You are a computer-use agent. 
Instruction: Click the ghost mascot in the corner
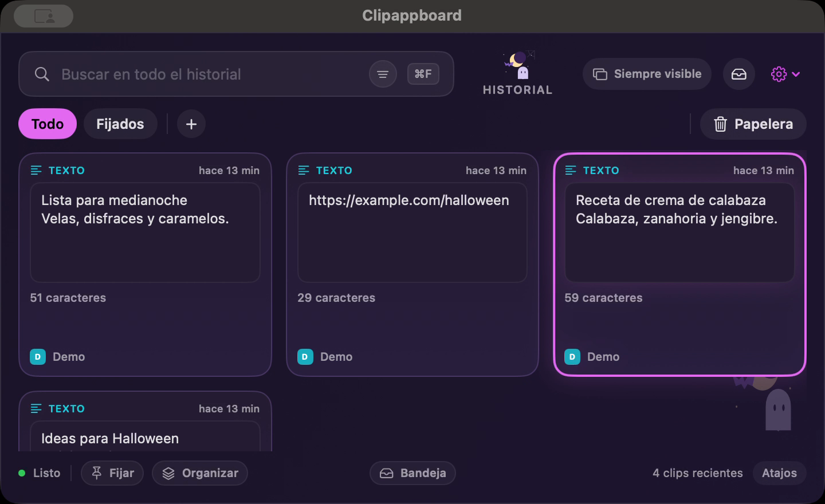click(x=778, y=409)
